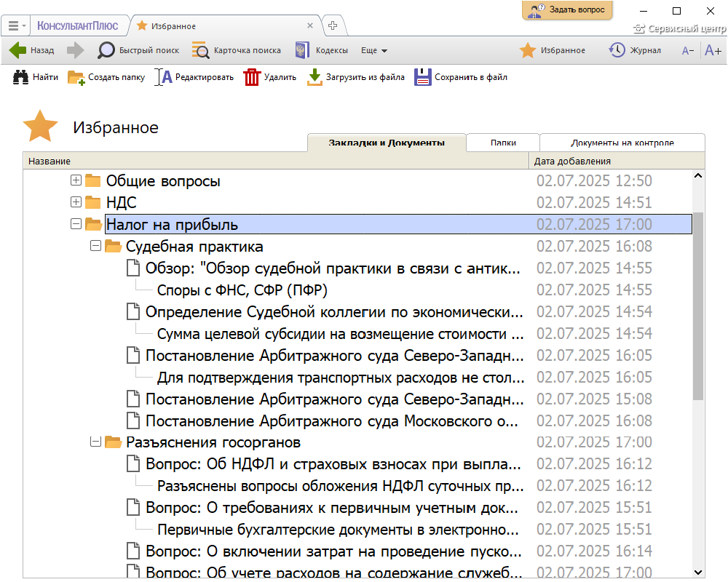Decrease font size with A- icon

688,51
